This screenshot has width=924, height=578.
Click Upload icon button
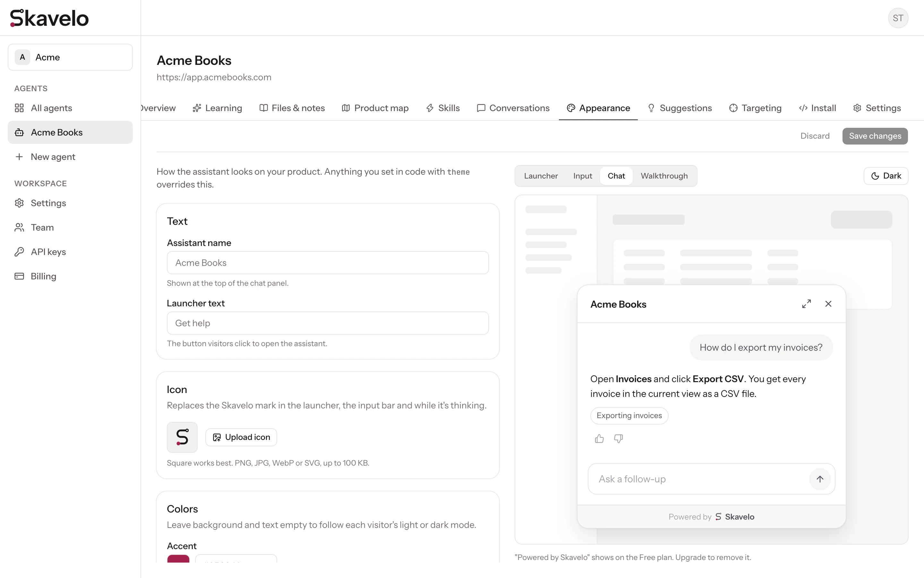point(241,437)
